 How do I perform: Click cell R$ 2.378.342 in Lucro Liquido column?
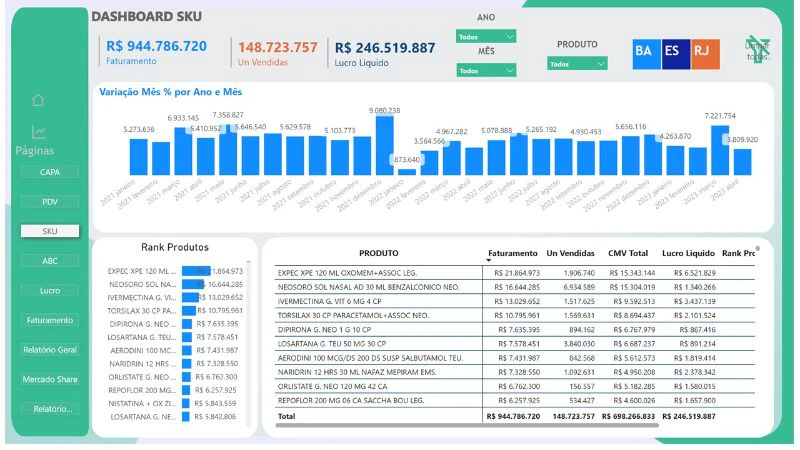point(694,372)
